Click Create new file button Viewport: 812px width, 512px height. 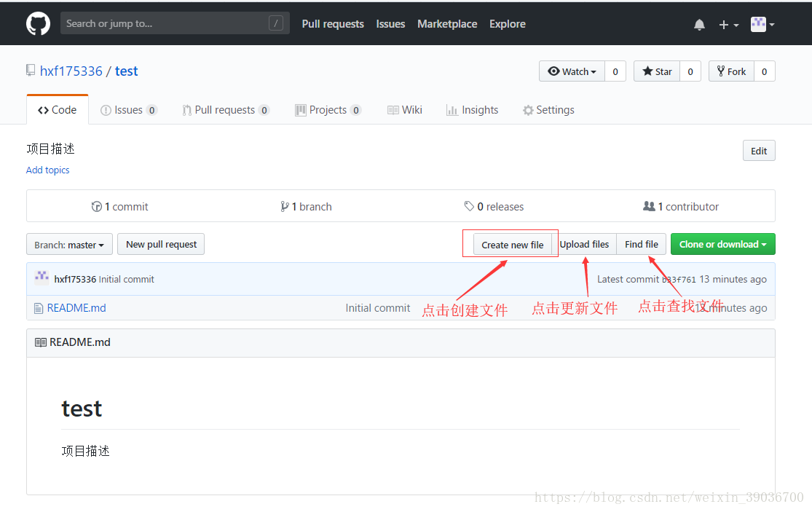513,245
